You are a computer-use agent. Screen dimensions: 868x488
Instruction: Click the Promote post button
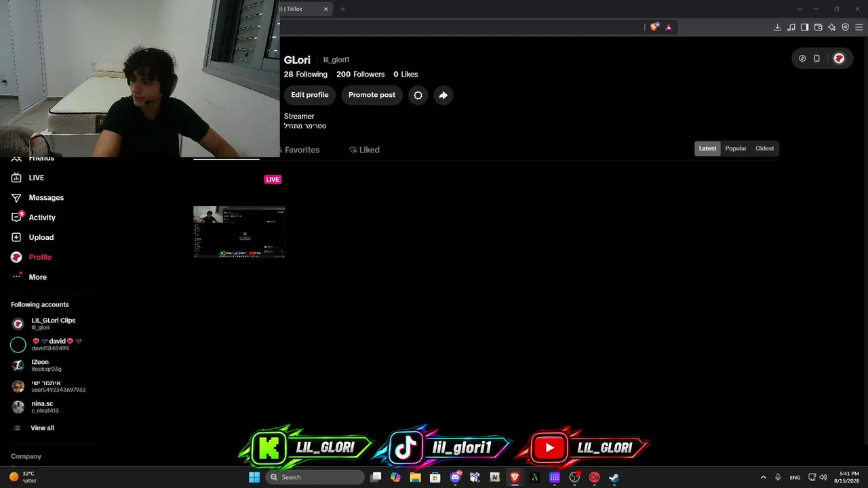point(372,95)
